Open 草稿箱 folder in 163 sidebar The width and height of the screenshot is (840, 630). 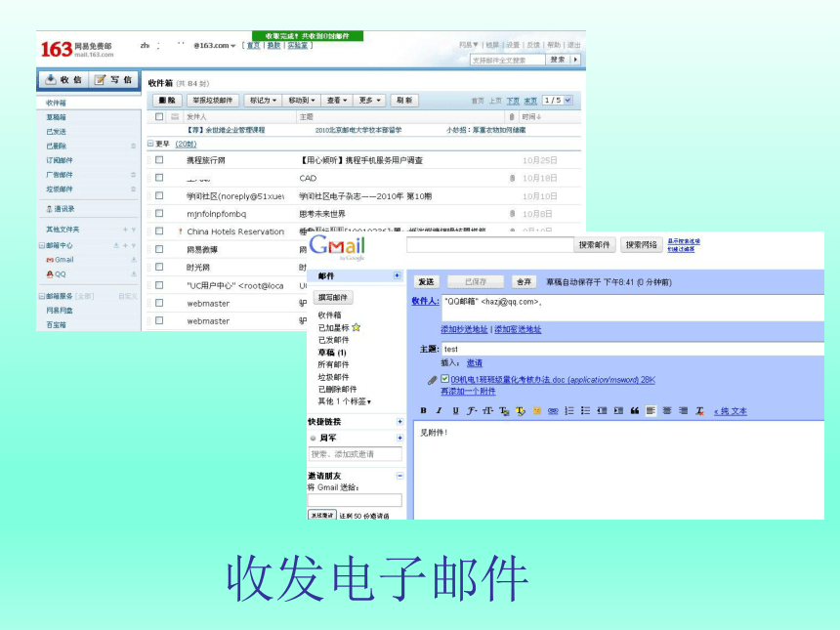click(57, 117)
